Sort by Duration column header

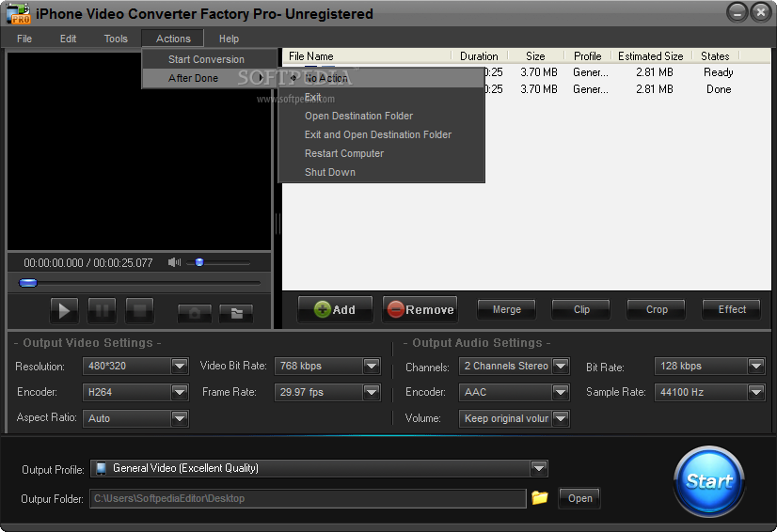point(479,56)
